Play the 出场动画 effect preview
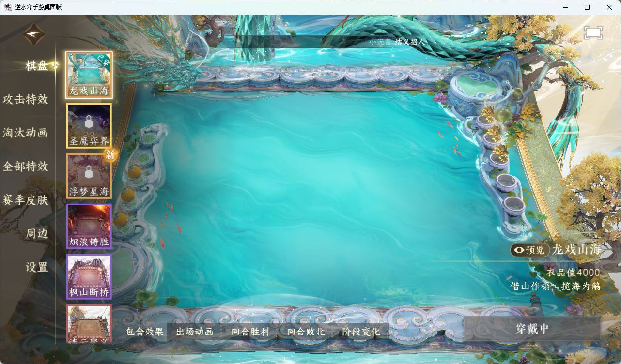Viewport: 621px width, 364px height. pyautogui.click(x=194, y=332)
